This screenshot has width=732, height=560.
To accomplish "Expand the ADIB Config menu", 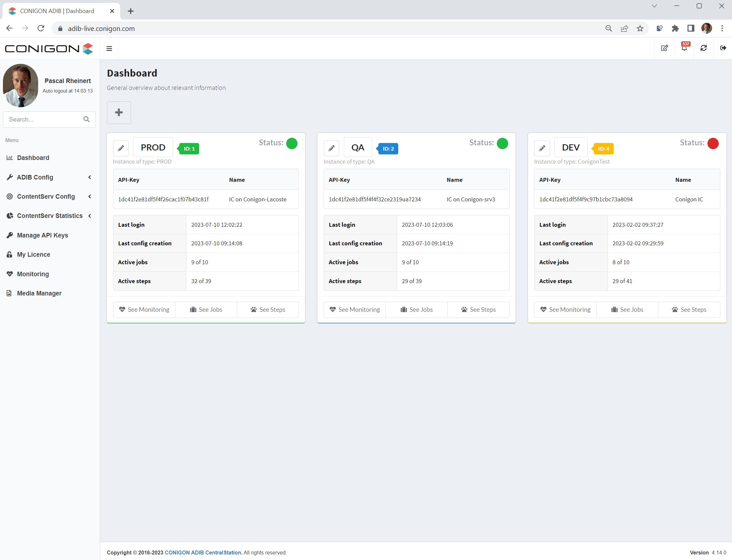I will [49, 177].
